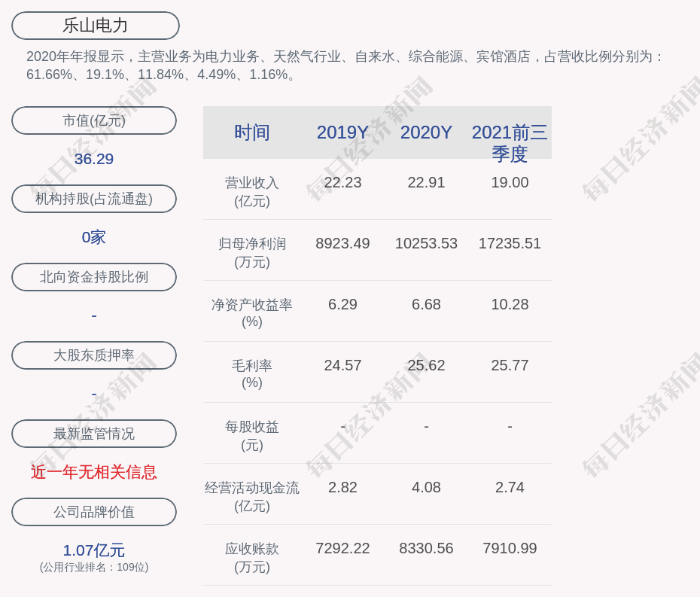700x597 pixels.
Task: Click the 时间 table header cell
Action: pos(251,132)
